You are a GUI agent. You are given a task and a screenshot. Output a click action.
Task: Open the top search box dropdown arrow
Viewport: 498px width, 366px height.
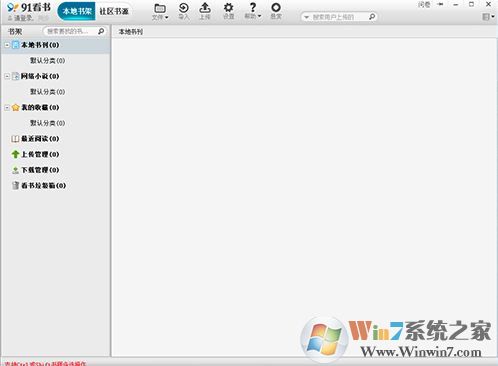[306, 17]
